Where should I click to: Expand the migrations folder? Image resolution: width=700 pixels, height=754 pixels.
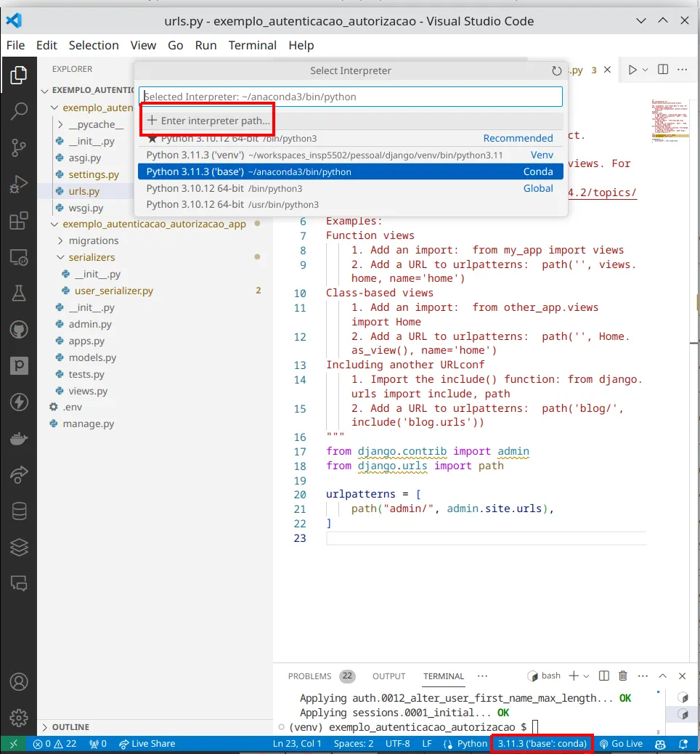pos(60,240)
